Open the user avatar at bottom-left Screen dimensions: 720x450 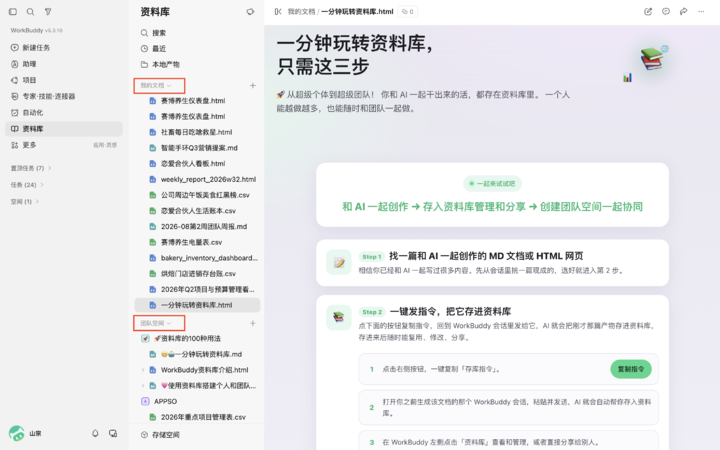[17, 433]
